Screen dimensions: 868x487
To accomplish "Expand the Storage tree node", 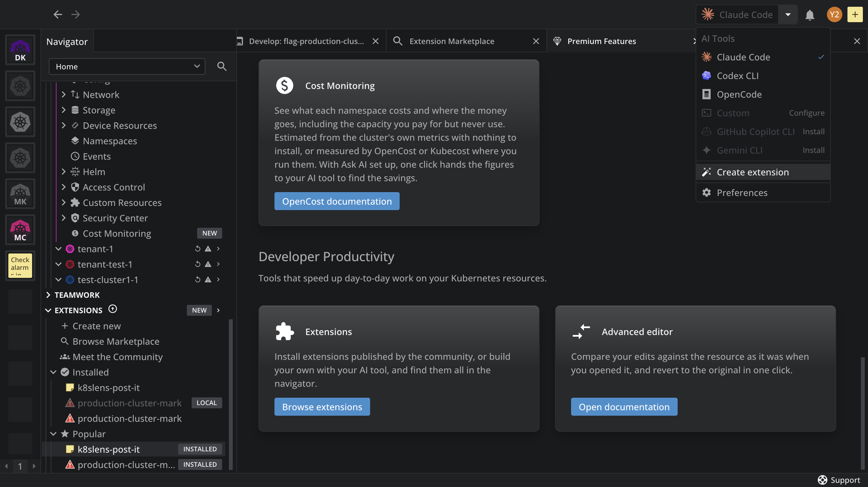I will 64,110.
